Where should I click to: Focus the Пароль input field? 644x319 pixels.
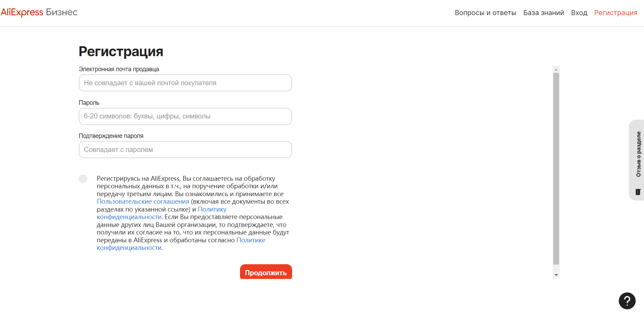pyautogui.click(x=185, y=116)
